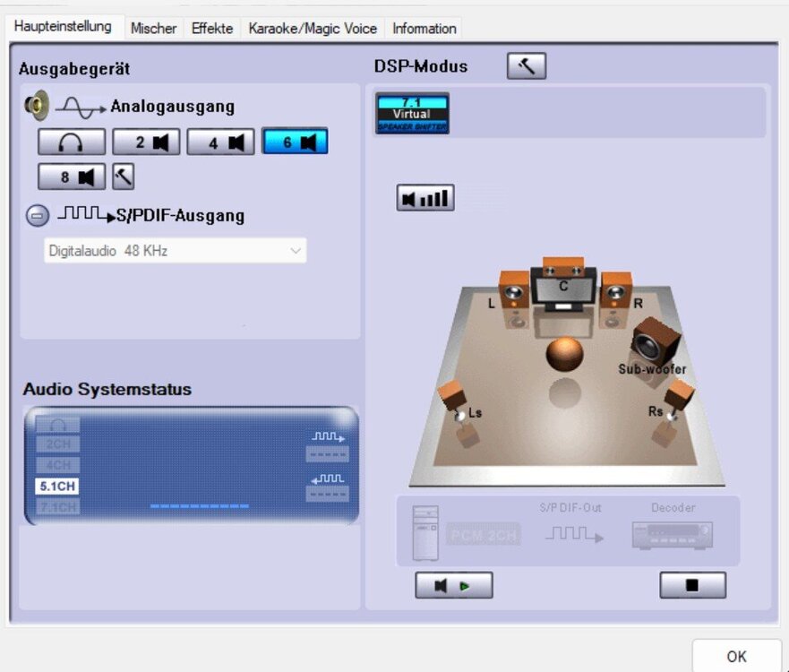The image size is (789, 672).
Task: Open Karaoke/Magic Voice tab
Action: coord(313,29)
